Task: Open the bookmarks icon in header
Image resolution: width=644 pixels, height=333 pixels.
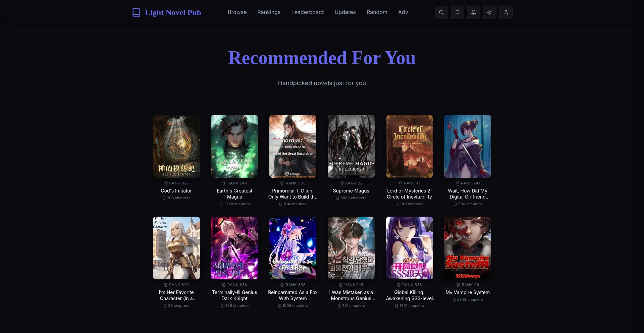Action: pos(457,12)
